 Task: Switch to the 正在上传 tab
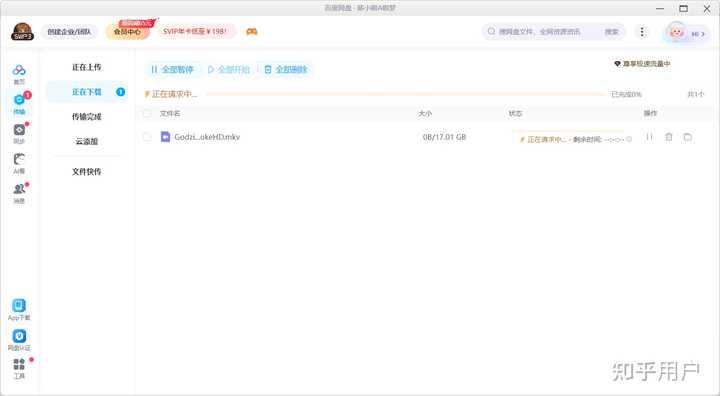(x=87, y=67)
